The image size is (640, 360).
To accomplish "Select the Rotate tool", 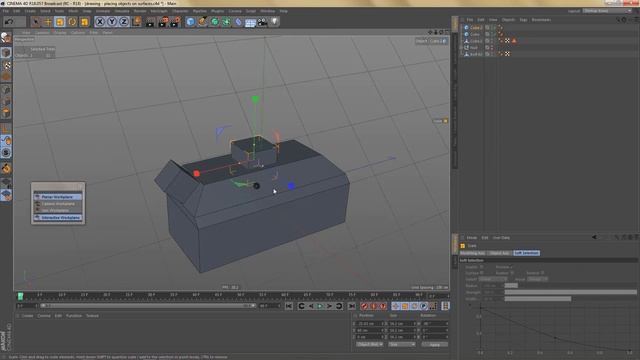I will 72,22.
